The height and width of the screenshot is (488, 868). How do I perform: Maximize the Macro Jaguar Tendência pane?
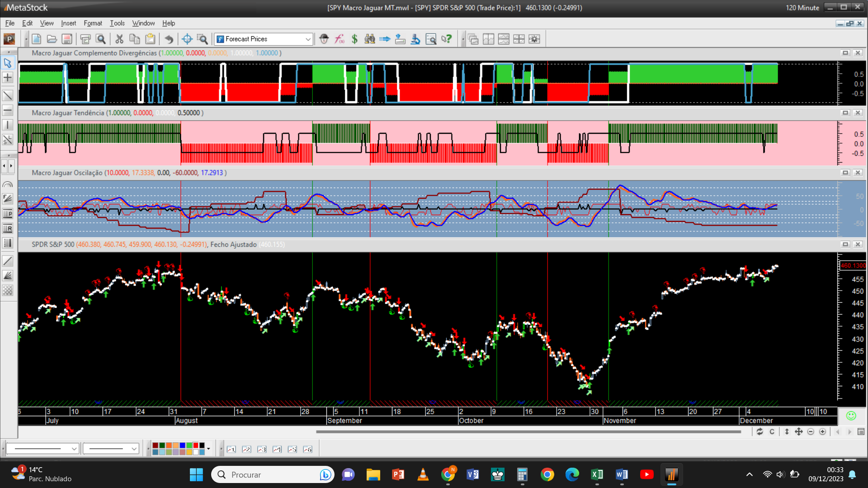click(845, 113)
